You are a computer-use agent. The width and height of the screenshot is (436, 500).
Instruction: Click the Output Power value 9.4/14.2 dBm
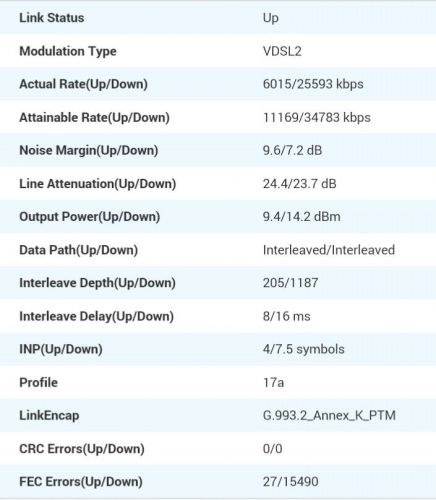tap(302, 217)
